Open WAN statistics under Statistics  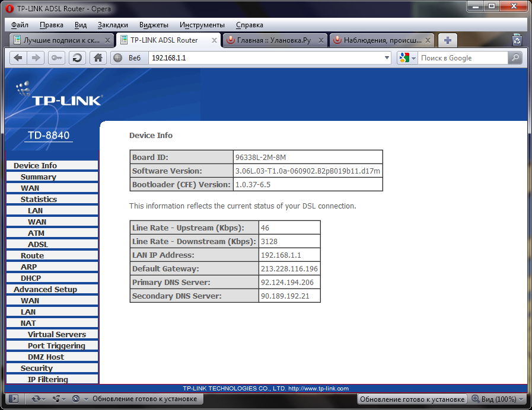tap(52, 222)
